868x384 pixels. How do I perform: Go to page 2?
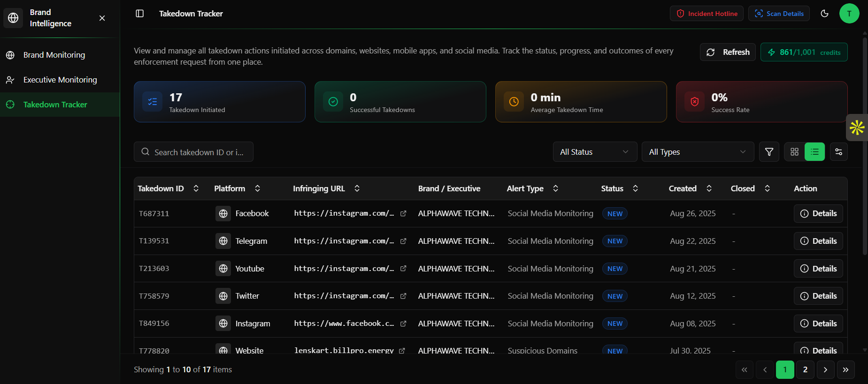[x=805, y=369]
